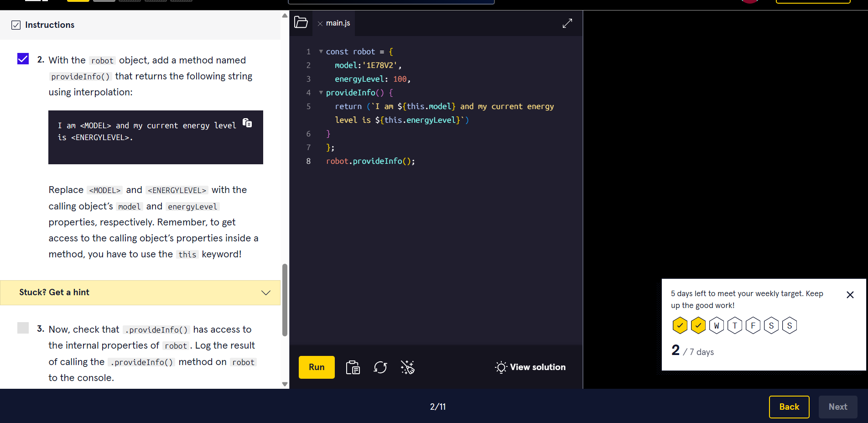Toggle the step 3 checkbox
The image size is (868, 423).
click(23, 328)
